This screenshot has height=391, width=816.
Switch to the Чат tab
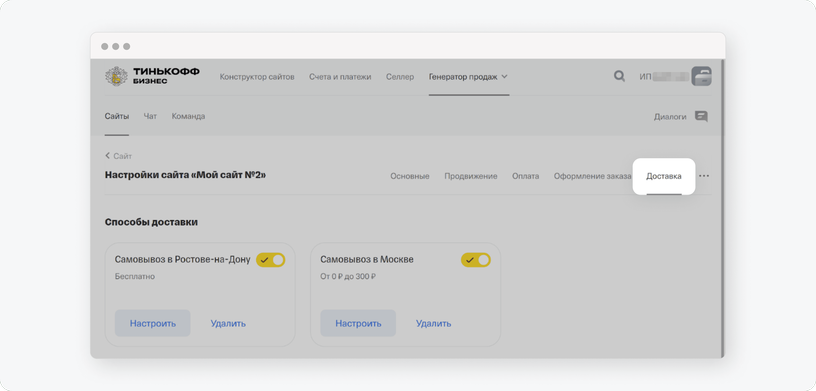(x=150, y=116)
